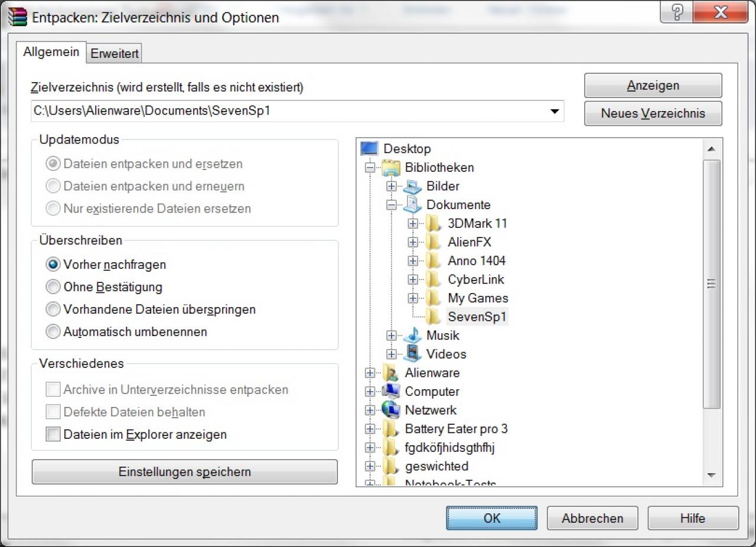
Task: Expand the Netzwerk tree node
Action: pos(370,410)
